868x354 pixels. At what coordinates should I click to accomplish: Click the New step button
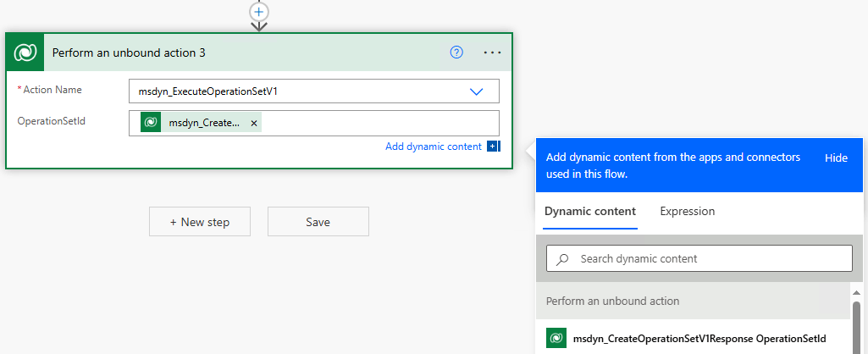click(x=200, y=222)
